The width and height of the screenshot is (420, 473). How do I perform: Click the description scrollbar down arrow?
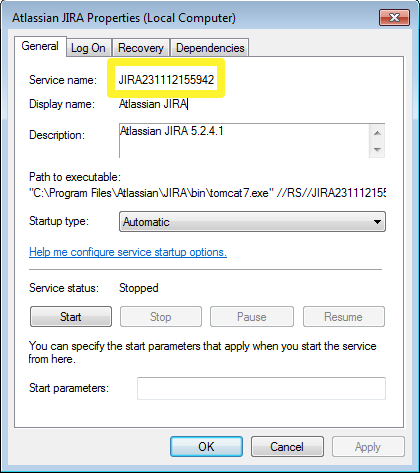[377, 149]
